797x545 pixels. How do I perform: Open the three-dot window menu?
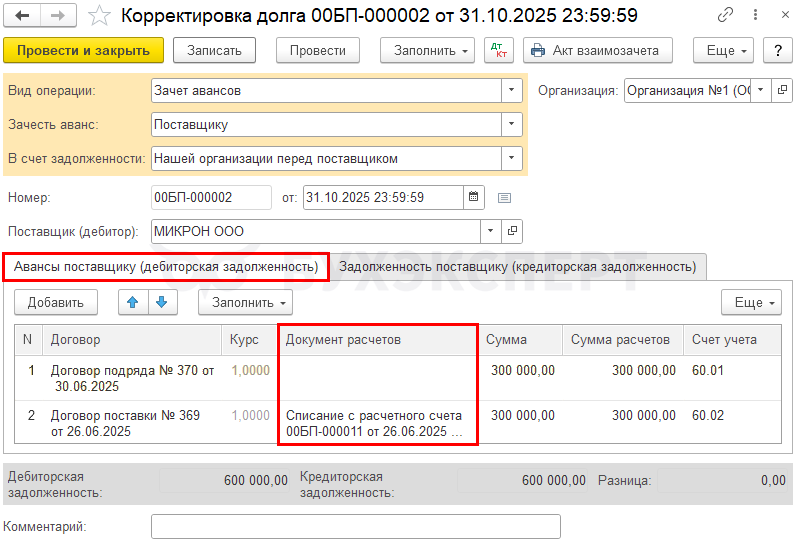click(x=755, y=15)
